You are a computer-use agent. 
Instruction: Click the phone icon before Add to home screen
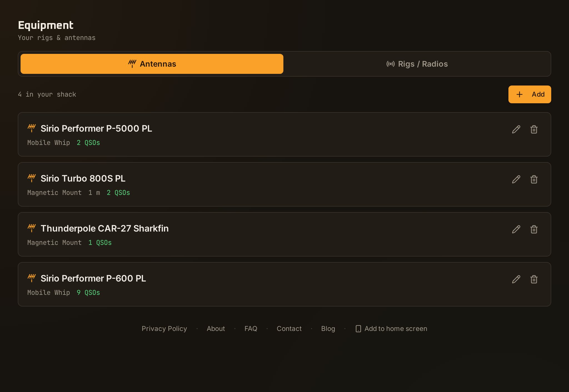(x=358, y=329)
